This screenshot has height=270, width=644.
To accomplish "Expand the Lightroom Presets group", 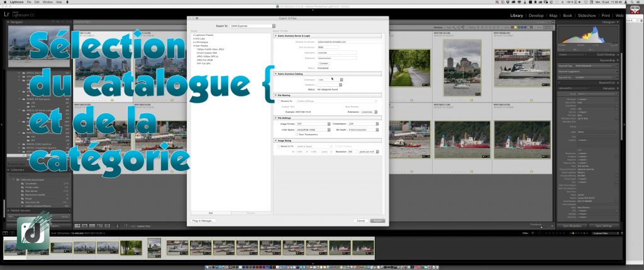I will click(x=194, y=35).
